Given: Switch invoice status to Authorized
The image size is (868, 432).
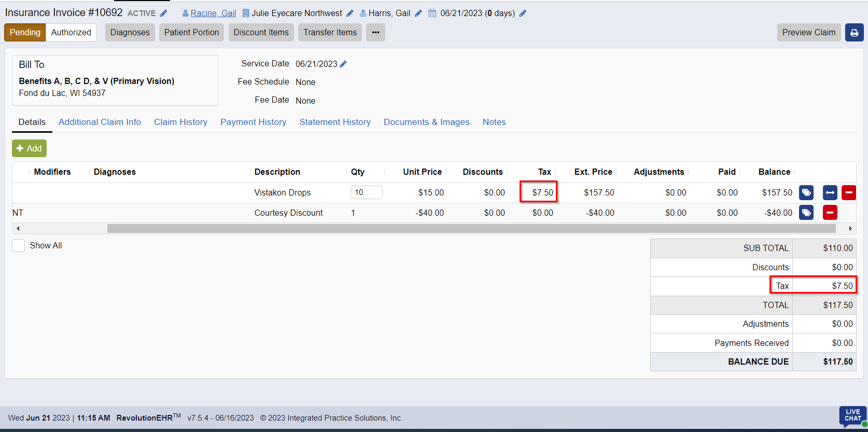Looking at the screenshot, I should [71, 33].
